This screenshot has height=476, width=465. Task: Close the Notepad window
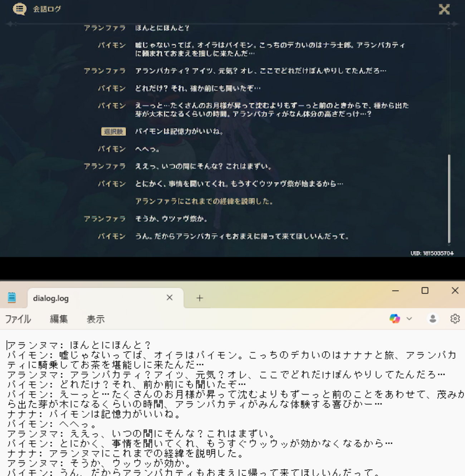pos(455,291)
